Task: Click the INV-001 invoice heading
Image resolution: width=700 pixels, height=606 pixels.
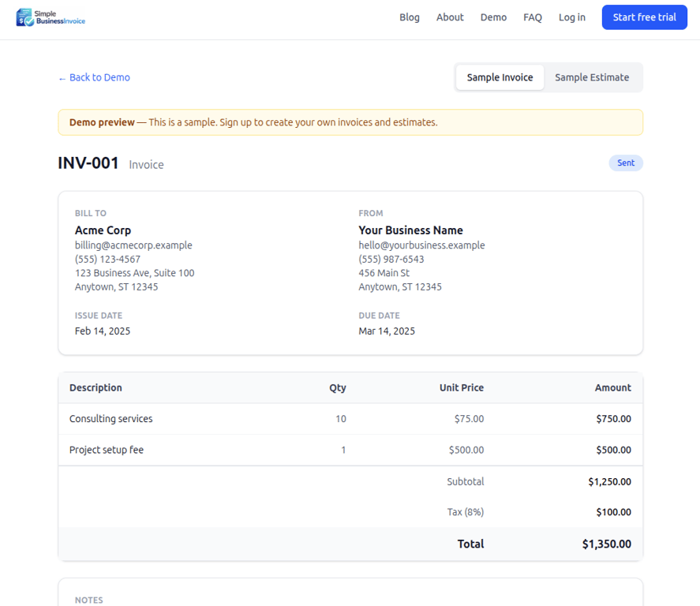Action: tap(88, 163)
